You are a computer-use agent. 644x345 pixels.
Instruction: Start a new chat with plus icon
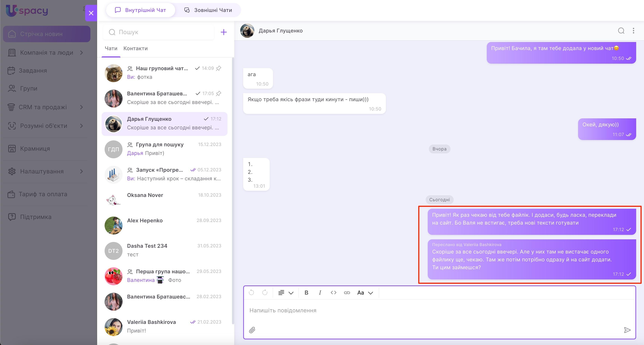224,32
